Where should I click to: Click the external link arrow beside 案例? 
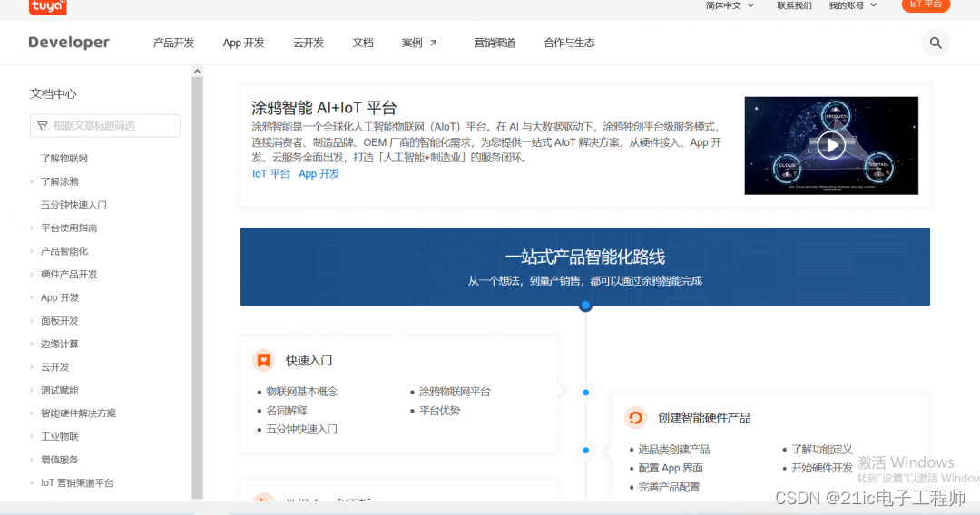434,44
